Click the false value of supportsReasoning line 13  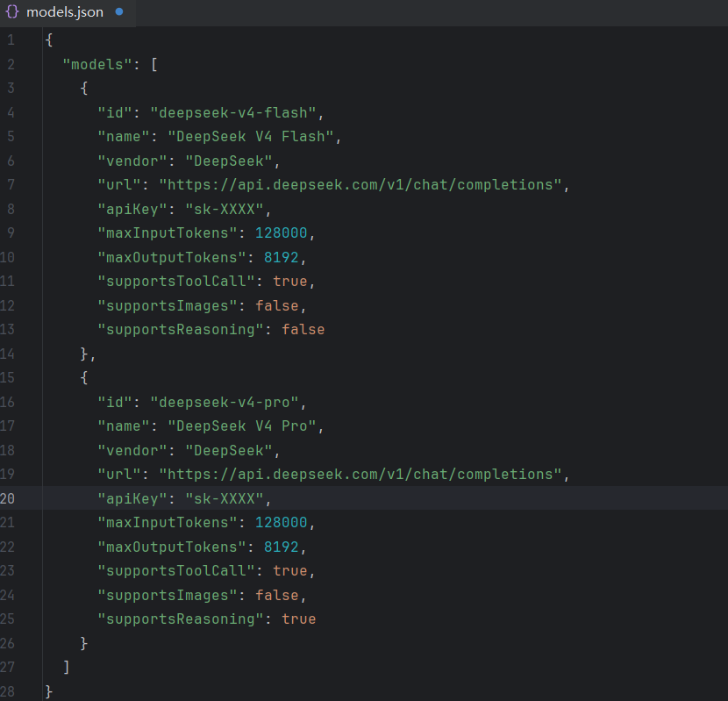[x=303, y=329]
